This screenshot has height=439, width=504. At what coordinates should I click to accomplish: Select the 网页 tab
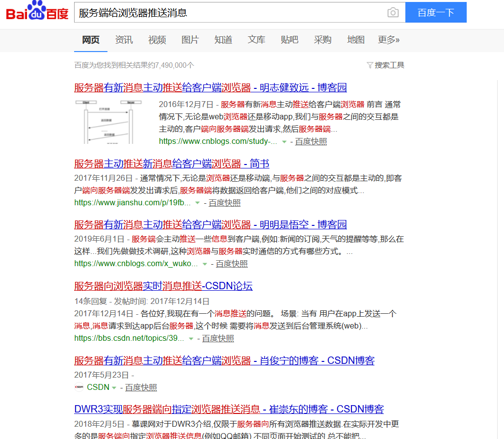pyautogui.click(x=91, y=40)
